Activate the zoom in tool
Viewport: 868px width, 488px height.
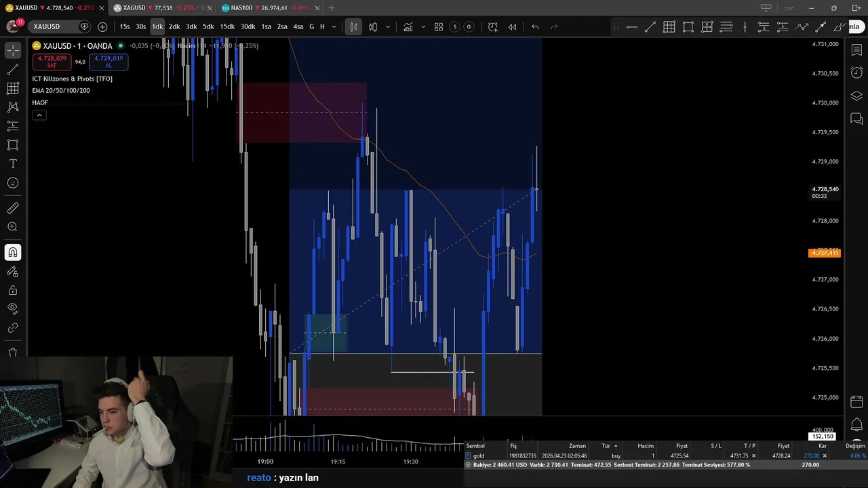[13, 227]
